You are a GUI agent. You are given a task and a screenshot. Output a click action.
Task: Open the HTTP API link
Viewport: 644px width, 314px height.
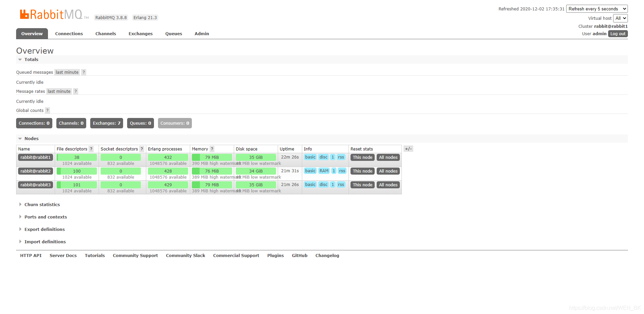31,256
